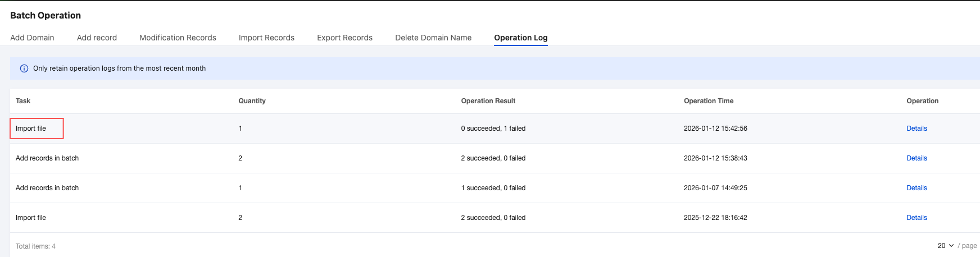Viewport: 980px width, 257px height.
Task: Go to the Import Records tab
Action: 266,38
